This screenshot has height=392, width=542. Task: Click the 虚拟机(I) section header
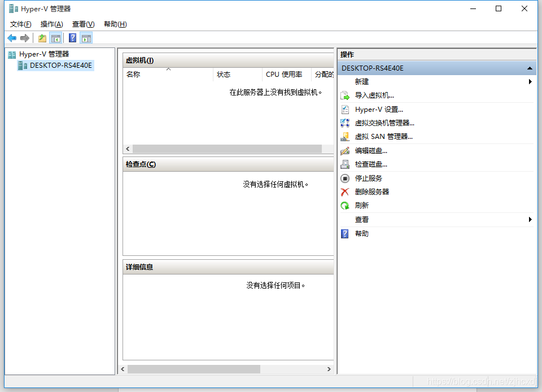(228, 60)
